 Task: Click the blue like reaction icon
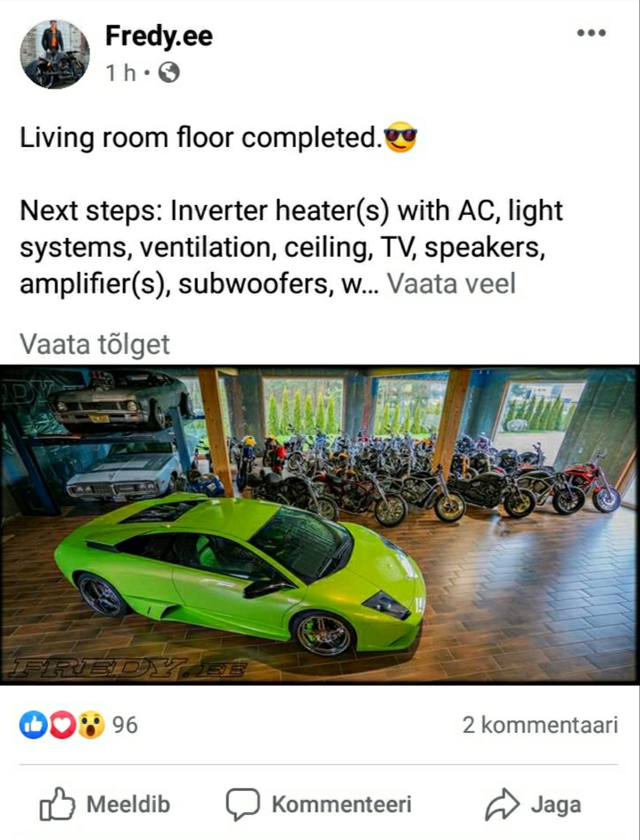(33, 725)
